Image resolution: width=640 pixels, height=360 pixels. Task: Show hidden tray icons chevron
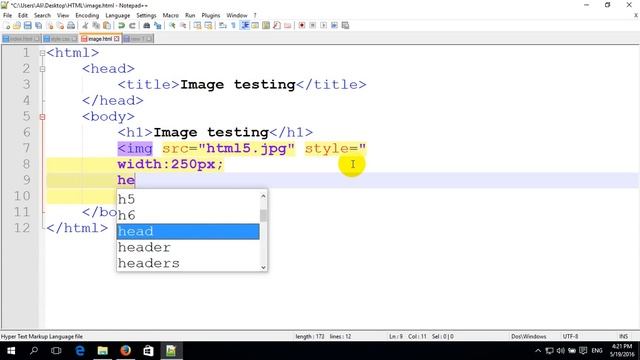[538, 351]
